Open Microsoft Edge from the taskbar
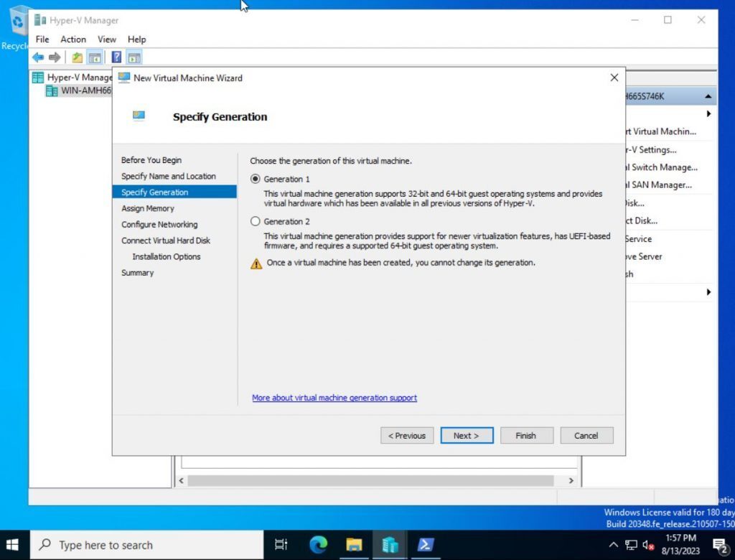 (x=317, y=544)
